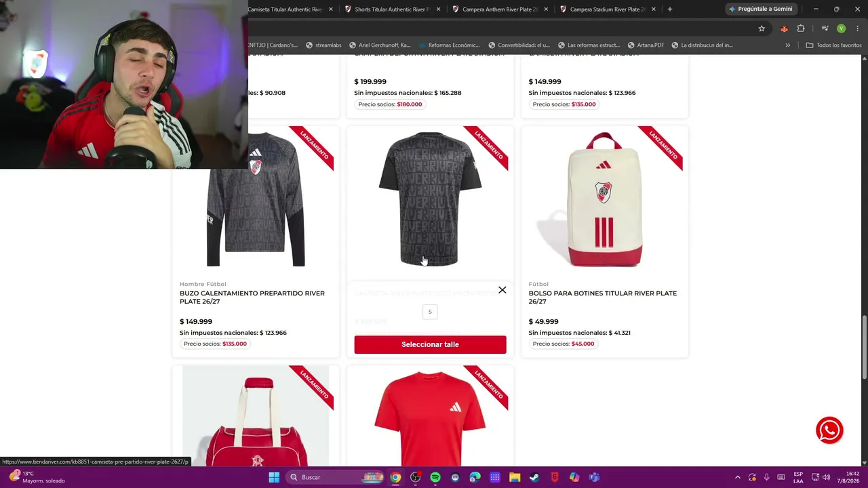
Task: Open the weather widget showing 13°C
Action: coord(37,477)
